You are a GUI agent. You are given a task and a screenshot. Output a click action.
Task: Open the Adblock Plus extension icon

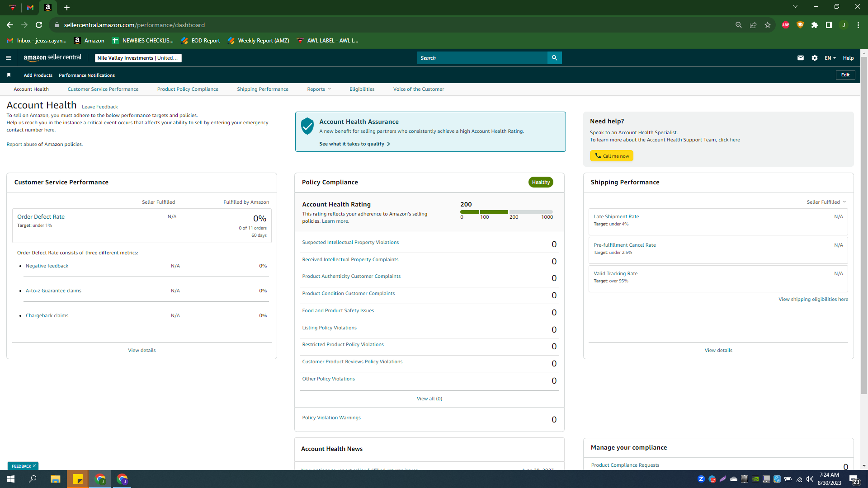coord(786,25)
